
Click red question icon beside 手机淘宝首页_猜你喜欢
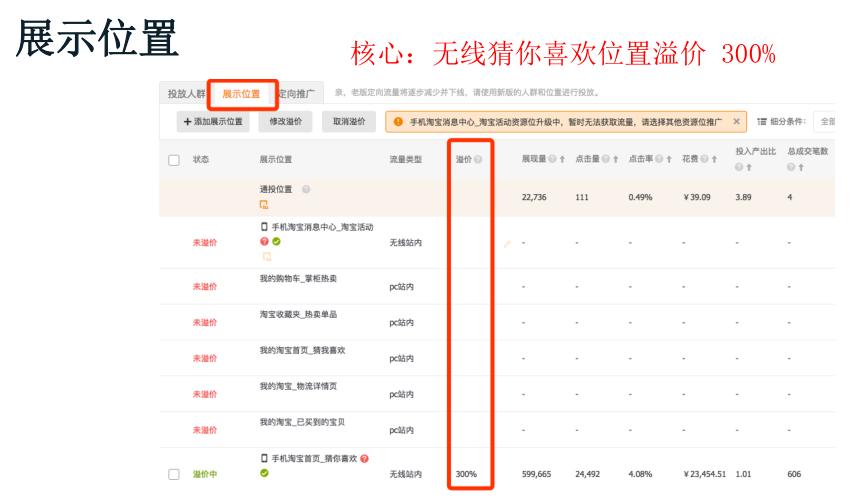[x=364, y=458]
